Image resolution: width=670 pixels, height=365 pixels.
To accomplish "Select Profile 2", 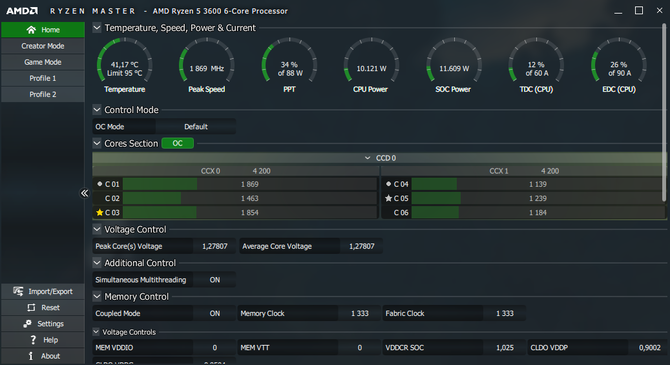I will 43,94.
